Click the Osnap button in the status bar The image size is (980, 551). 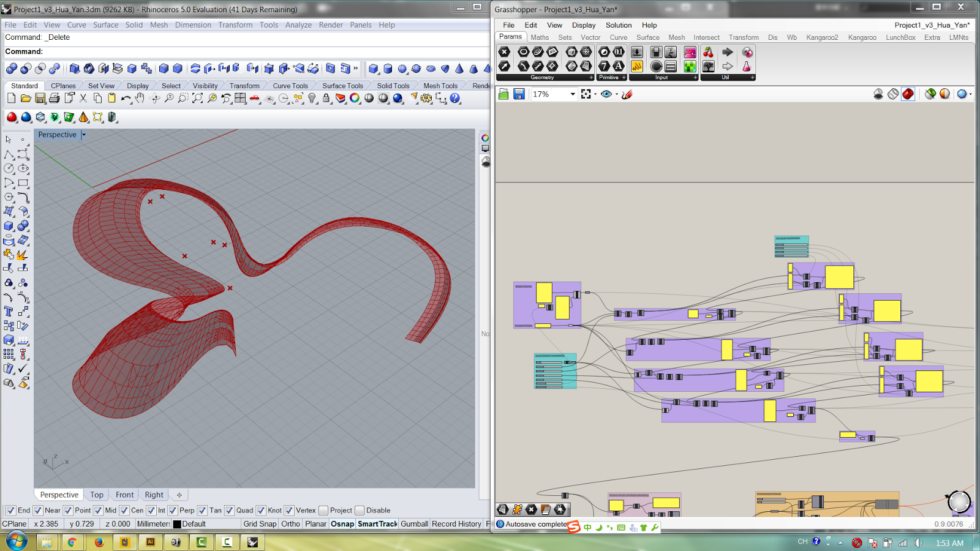click(x=341, y=524)
